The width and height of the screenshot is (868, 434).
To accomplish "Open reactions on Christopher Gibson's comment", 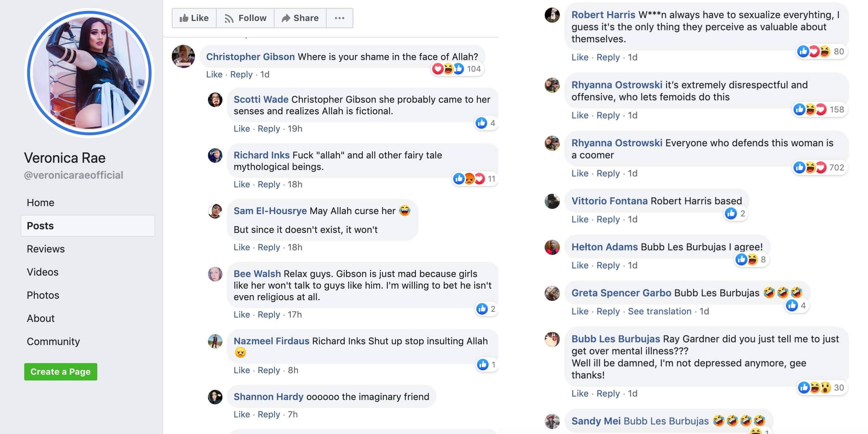I will (457, 69).
